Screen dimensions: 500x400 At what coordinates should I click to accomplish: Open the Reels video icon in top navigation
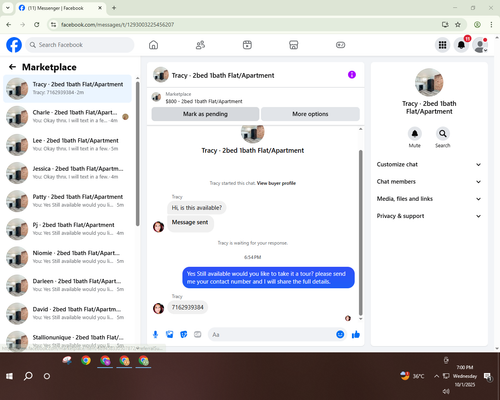click(x=247, y=45)
